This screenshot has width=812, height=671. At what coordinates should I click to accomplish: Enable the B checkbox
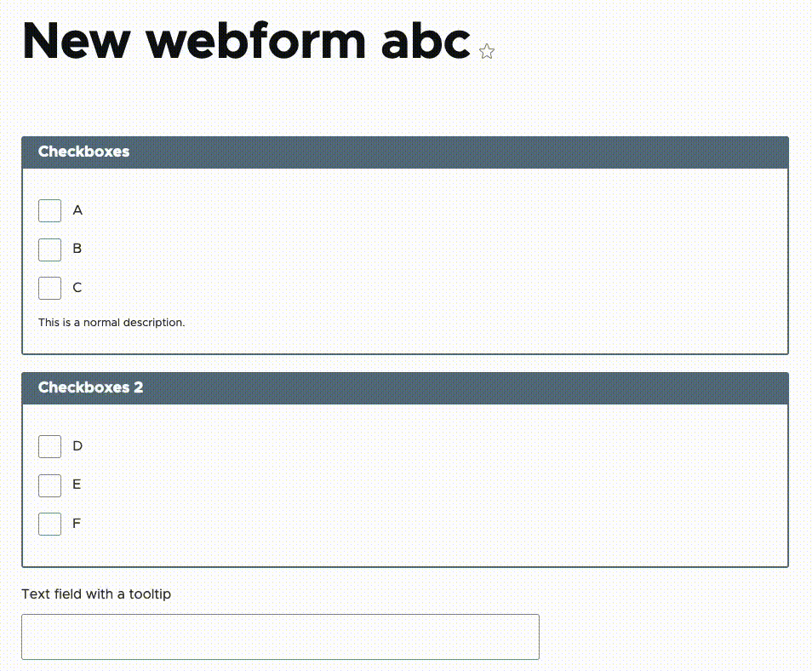click(x=49, y=249)
